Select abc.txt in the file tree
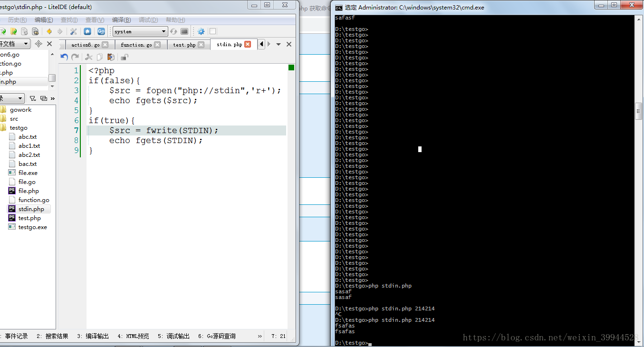The height and width of the screenshot is (347, 644). tap(28, 137)
